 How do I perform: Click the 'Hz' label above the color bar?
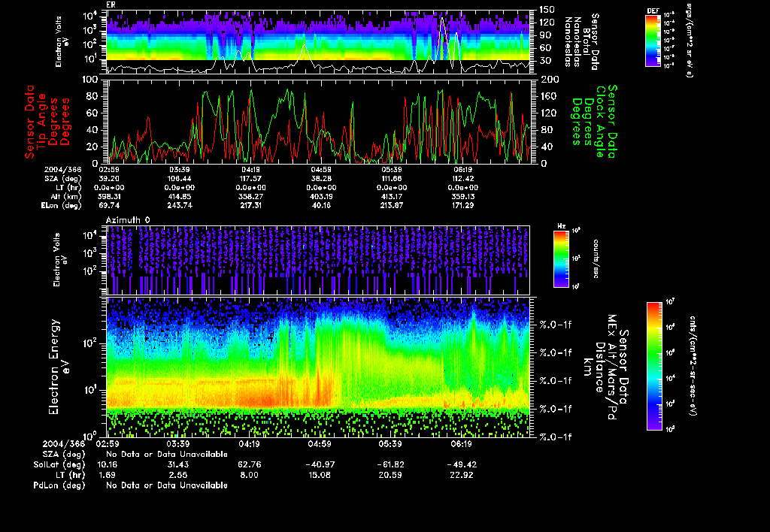pyautogui.click(x=561, y=226)
